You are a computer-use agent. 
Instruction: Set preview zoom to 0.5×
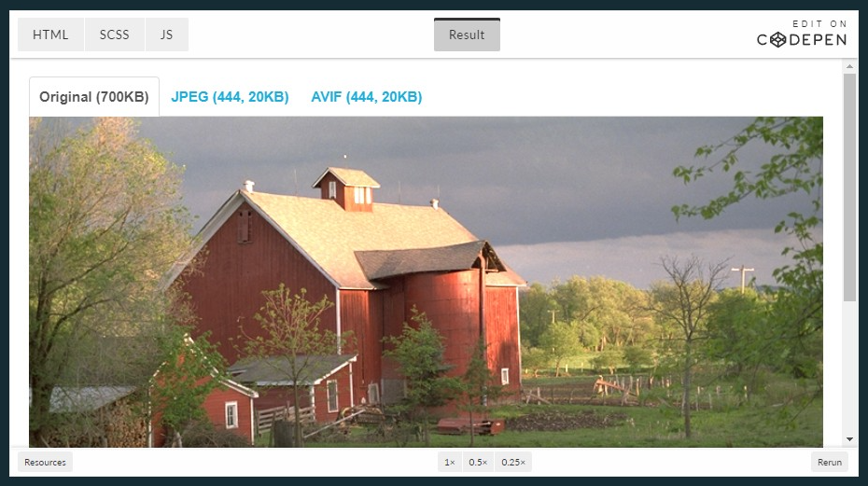(478, 462)
